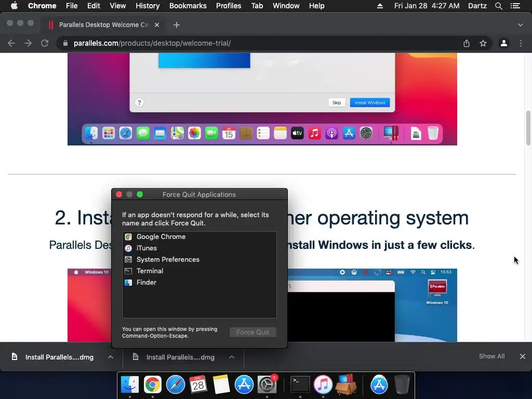Select Terminal in Force Quit list
Screen dimensions: 532x399
pos(199,271)
